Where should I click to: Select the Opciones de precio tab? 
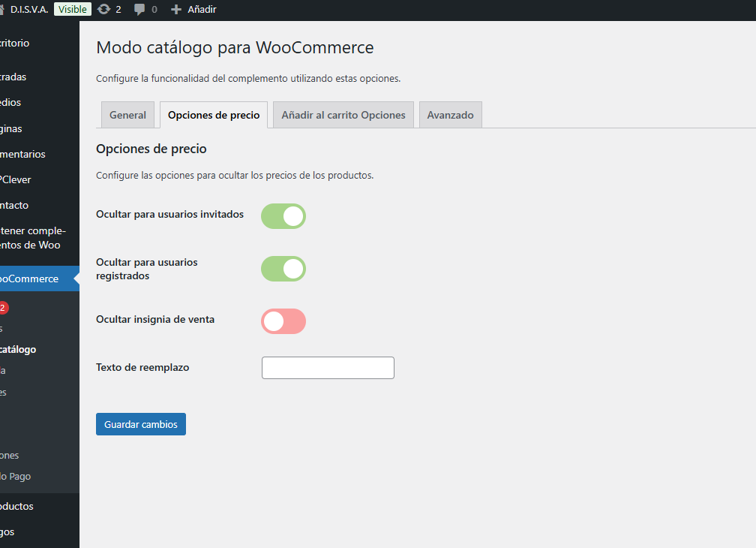click(x=214, y=115)
